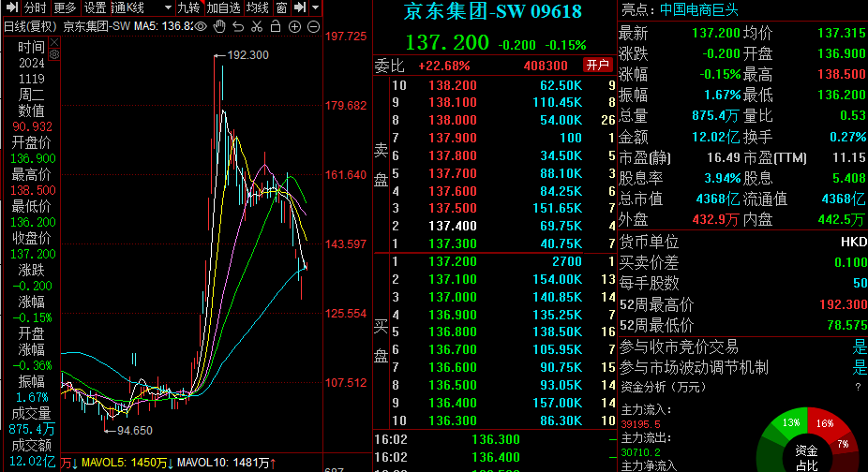Click the 16% red donut chart segment

click(824, 423)
